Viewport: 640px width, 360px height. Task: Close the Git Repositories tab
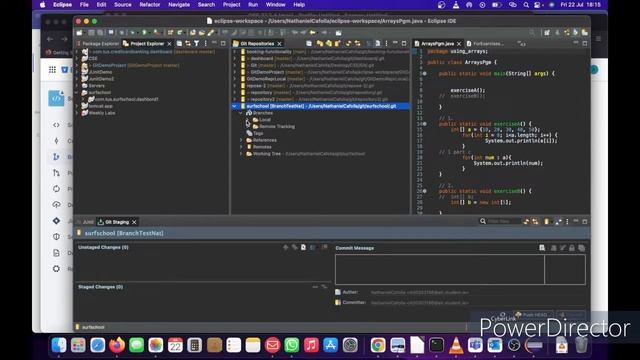(280, 44)
